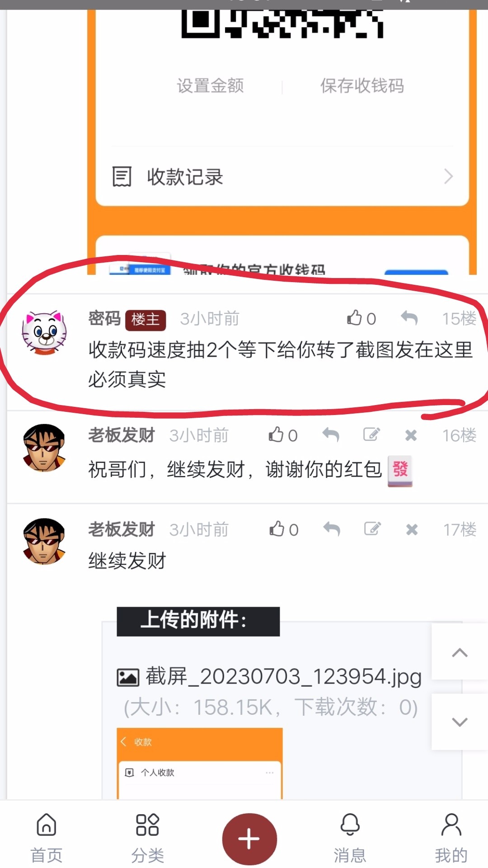Reply arrow on 16楼 comment
Image resolution: width=488 pixels, height=868 pixels.
[x=331, y=435]
